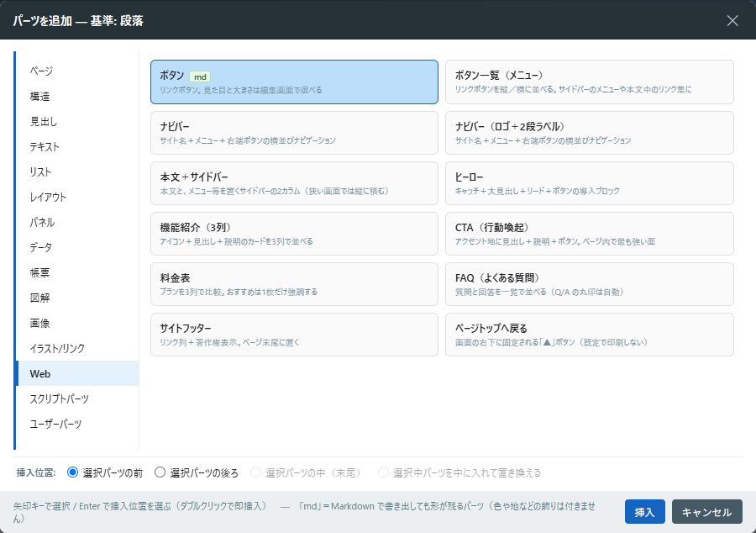Click description アクセント地に見出し text

[x=555, y=241]
